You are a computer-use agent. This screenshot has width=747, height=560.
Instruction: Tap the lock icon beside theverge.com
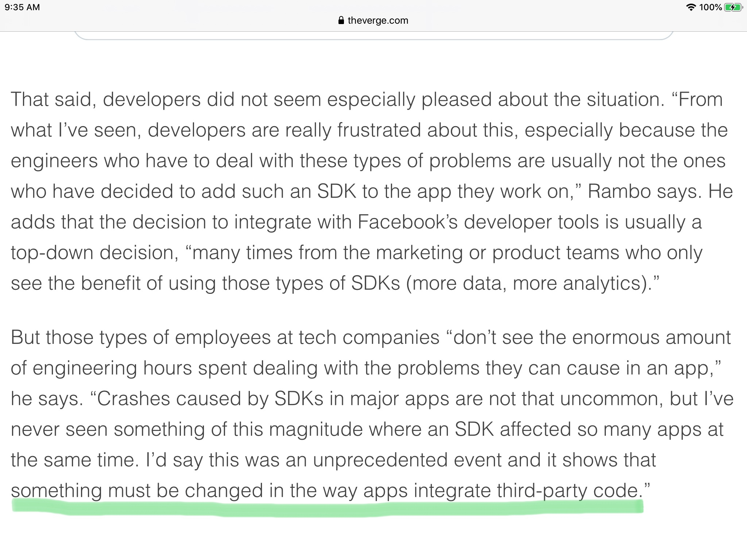tap(341, 20)
